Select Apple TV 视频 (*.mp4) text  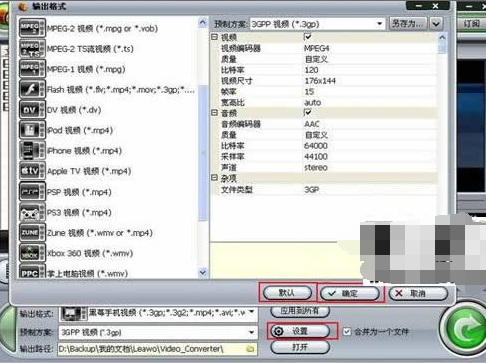click(x=89, y=171)
